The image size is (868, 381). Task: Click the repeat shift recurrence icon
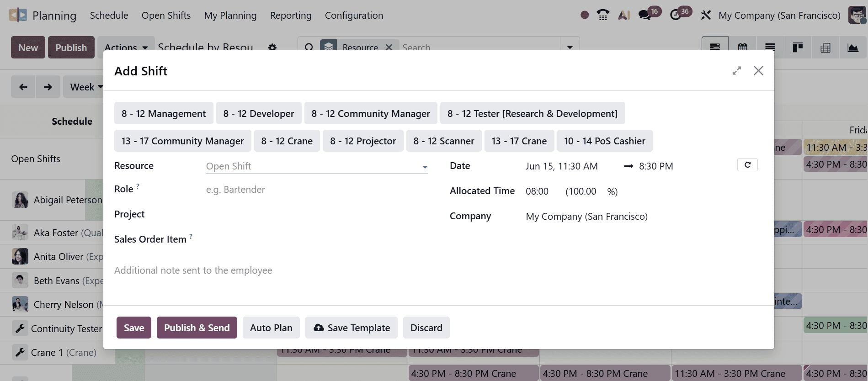tap(747, 165)
